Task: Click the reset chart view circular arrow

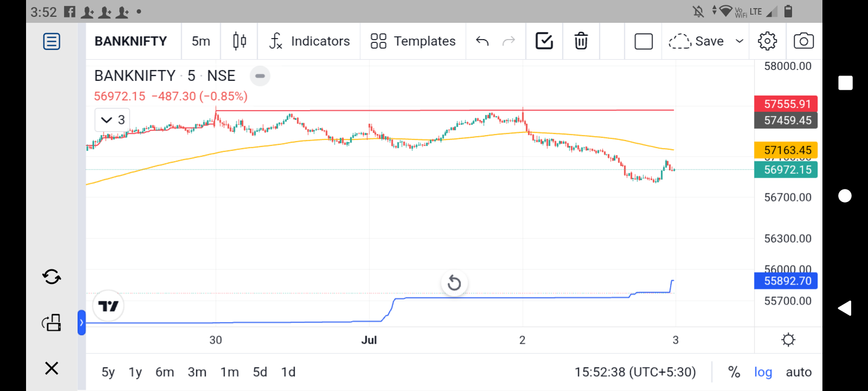Action: [454, 283]
